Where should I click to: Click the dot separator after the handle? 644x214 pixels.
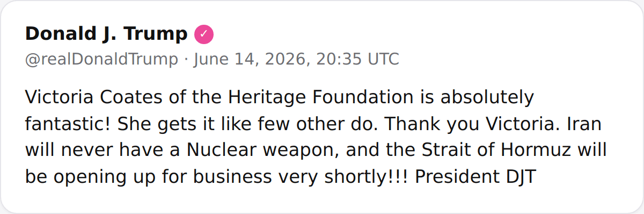tap(186, 59)
